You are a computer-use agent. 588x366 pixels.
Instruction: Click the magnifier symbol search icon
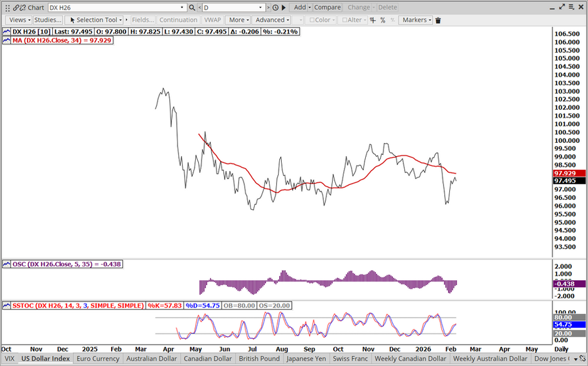tap(192, 8)
